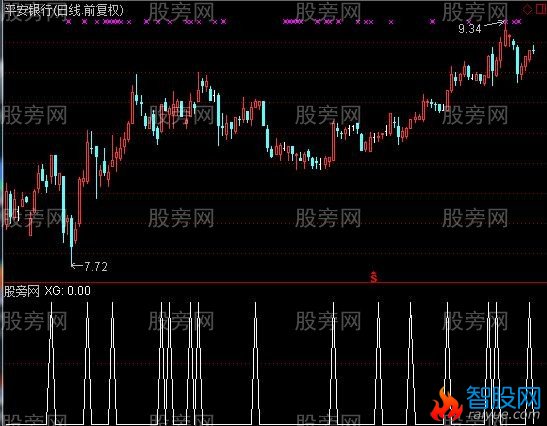Image resolution: width=547 pixels, height=426 pixels.
Task: Click the red diamond icon at chart corner
Action: 527,9
